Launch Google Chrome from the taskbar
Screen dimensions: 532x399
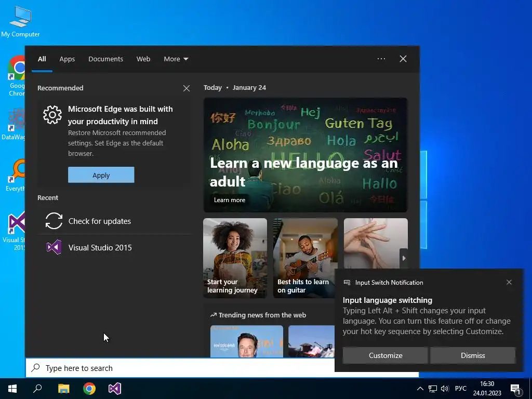pos(89,389)
